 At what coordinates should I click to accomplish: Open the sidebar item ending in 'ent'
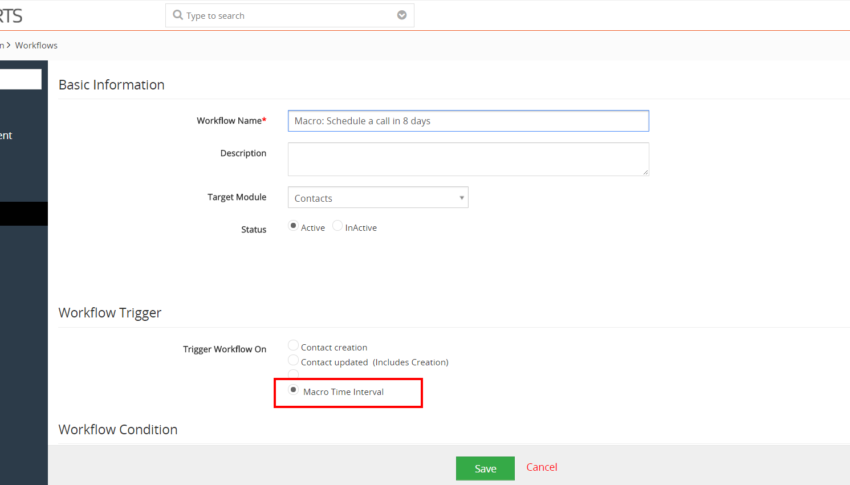[6, 135]
